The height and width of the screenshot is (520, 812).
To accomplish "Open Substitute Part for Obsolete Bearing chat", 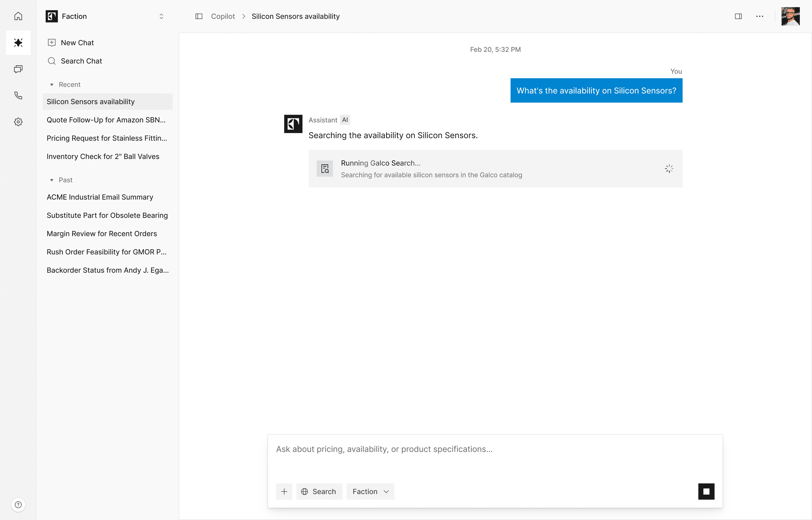I will click(107, 215).
